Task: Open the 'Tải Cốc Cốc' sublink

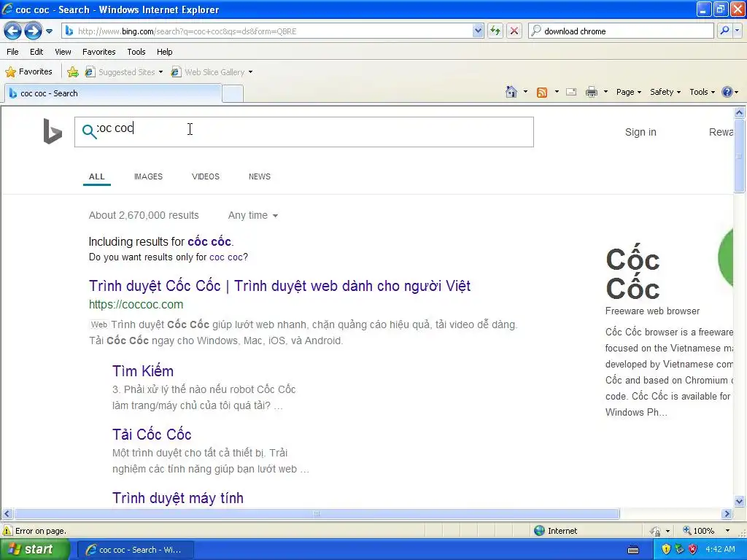Action: (x=152, y=435)
